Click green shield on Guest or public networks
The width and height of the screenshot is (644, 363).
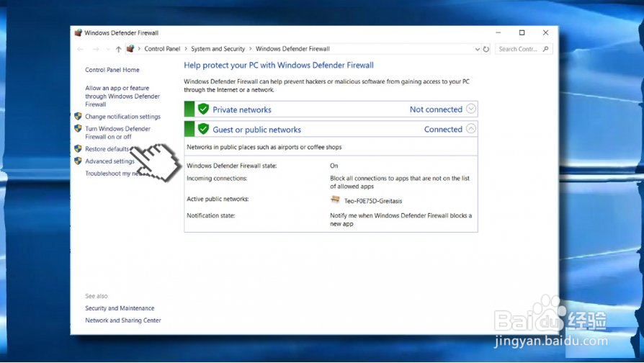(203, 129)
